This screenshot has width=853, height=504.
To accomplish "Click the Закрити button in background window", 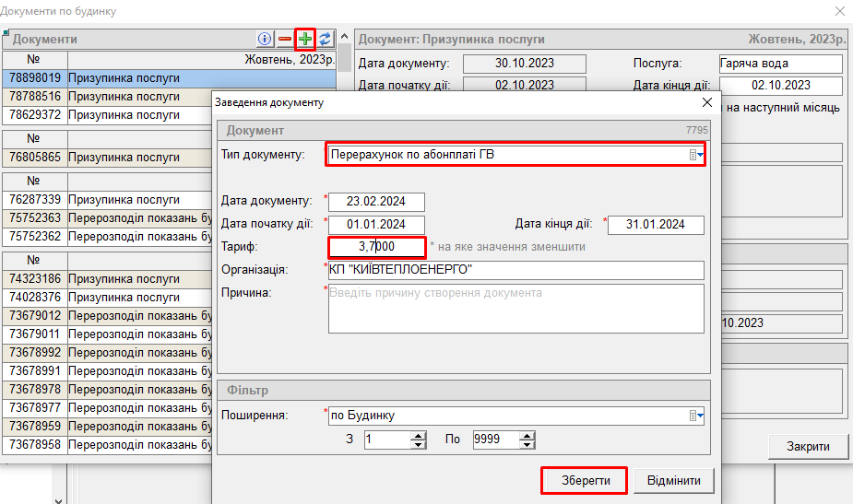I will [x=807, y=447].
